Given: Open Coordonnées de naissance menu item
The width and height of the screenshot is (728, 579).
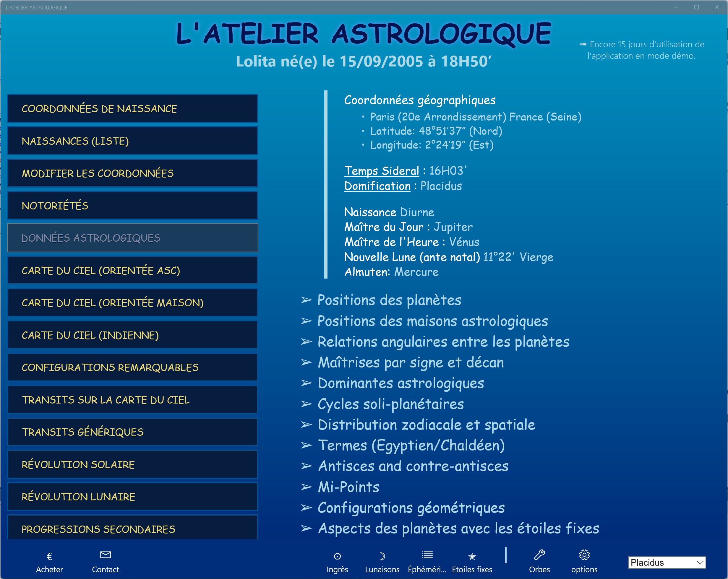Looking at the screenshot, I should click(x=132, y=109).
